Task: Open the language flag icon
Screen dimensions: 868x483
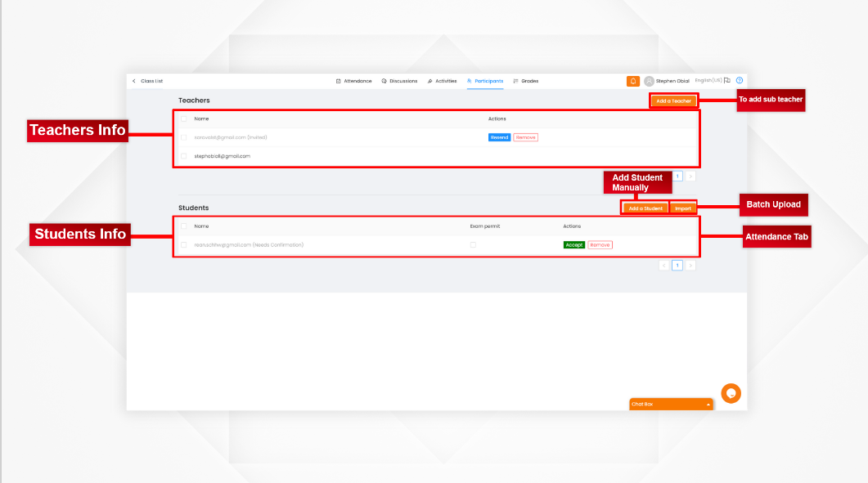Action: (x=726, y=80)
